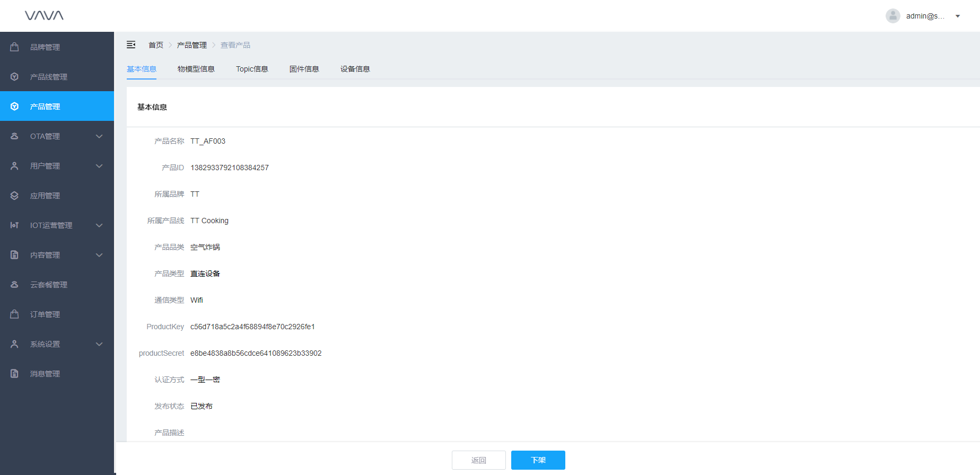
Task: Click the product name TT_AF003
Action: coord(208,141)
